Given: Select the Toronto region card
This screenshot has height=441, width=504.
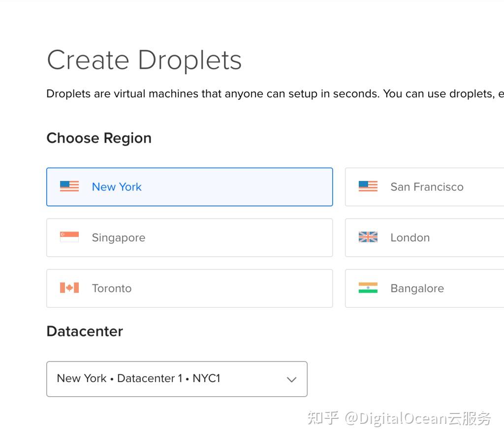Looking at the screenshot, I should pyautogui.click(x=189, y=288).
